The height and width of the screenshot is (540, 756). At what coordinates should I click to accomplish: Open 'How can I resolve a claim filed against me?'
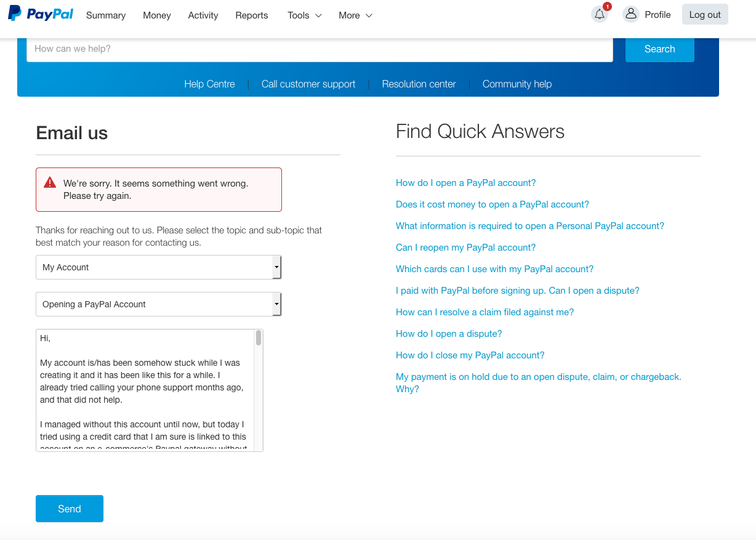tap(485, 312)
